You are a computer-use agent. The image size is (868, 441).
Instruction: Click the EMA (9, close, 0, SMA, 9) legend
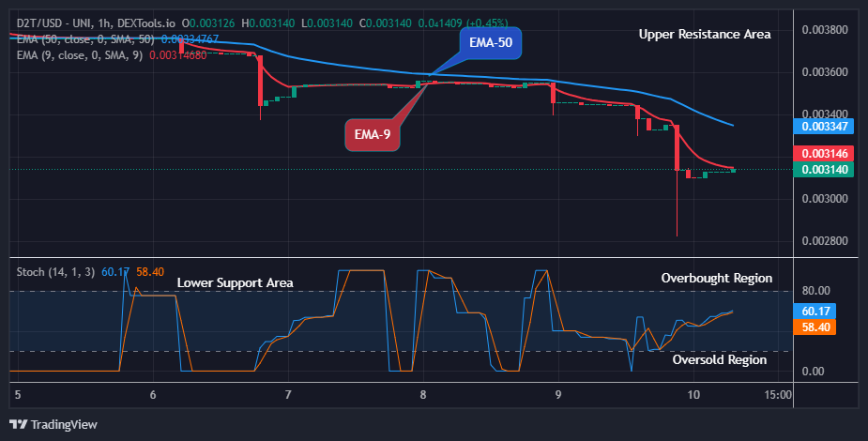click(80, 55)
